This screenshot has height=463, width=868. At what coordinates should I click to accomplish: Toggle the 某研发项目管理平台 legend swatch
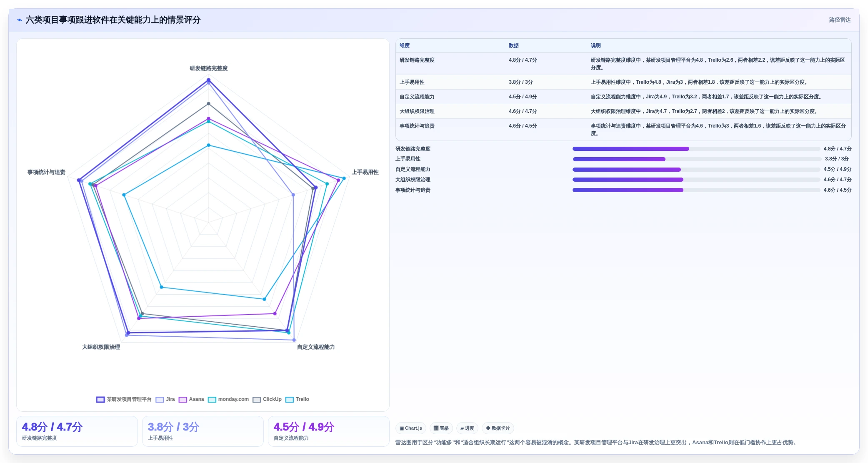point(100,399)
